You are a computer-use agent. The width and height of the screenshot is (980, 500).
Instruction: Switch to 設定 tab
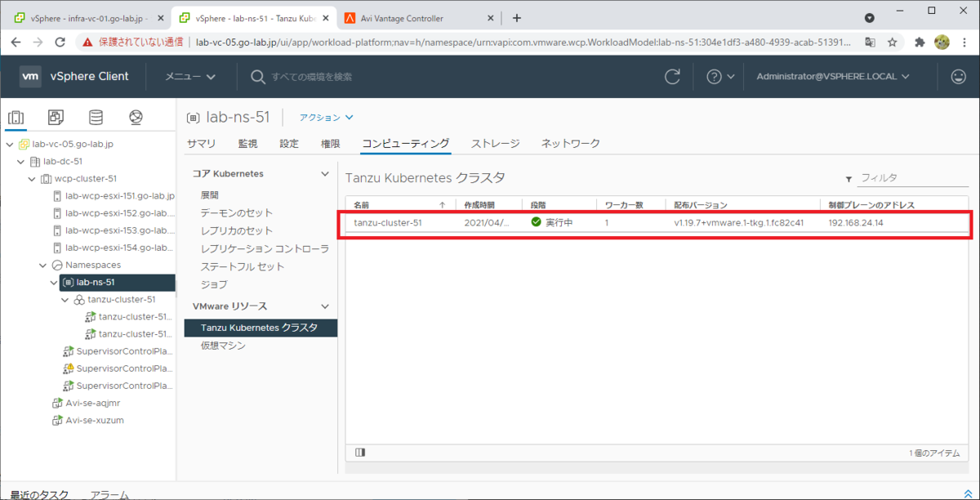pyautogui.click(x=289, y=144)
